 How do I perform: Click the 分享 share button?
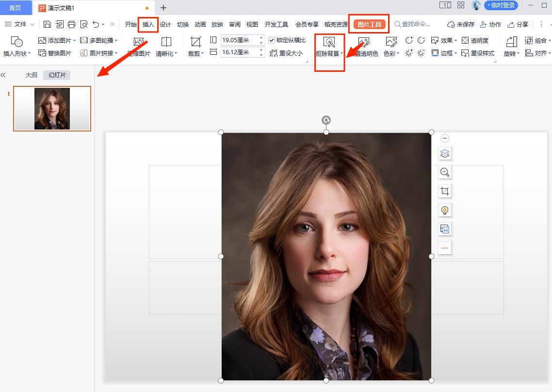point(518,24)
